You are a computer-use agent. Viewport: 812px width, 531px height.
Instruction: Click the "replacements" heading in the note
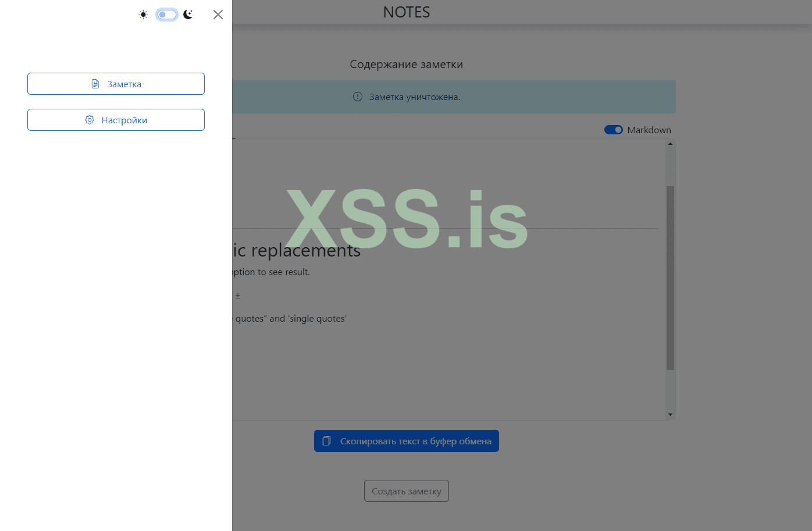click(x=306, y=251)
